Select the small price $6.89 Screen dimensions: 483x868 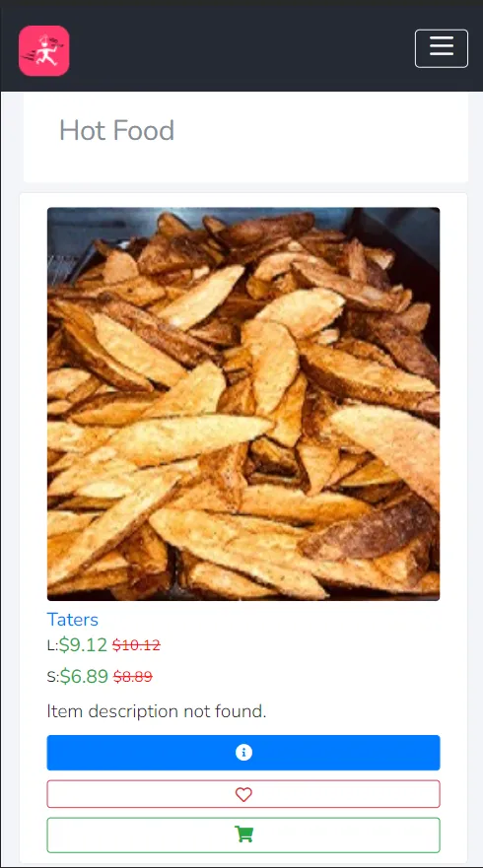84,677
